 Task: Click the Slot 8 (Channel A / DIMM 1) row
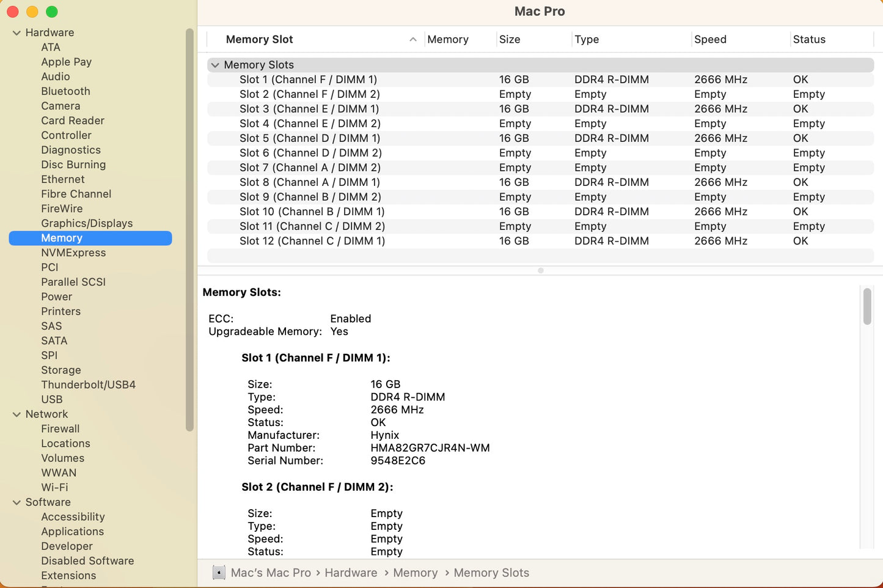pyautogui.click(x=309, y=182)
